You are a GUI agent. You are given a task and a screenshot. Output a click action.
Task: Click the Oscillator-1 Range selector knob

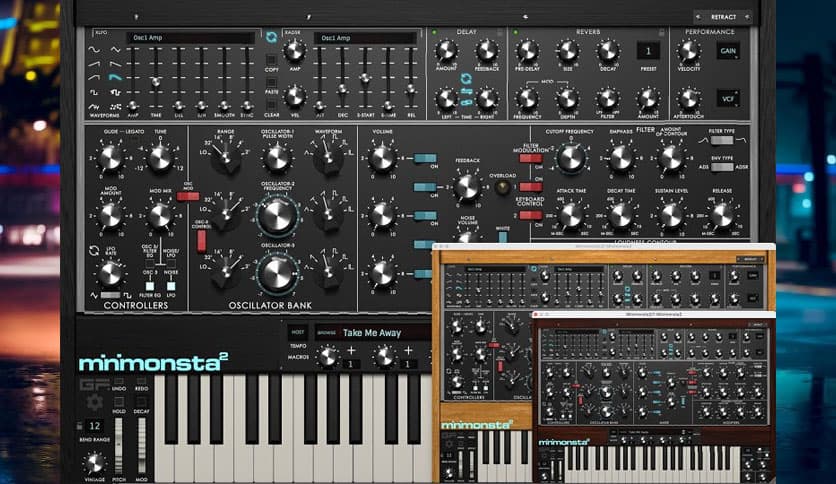coord(226,158)
